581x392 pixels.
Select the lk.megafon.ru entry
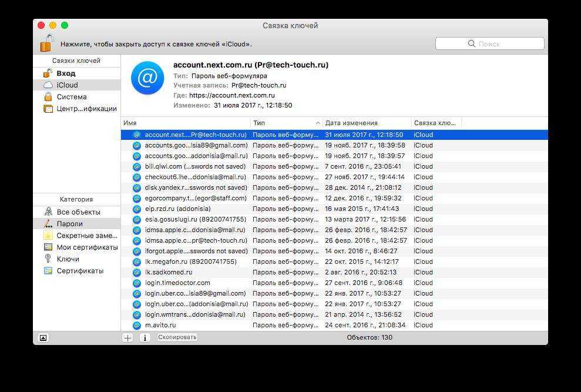tap(334, 262)
